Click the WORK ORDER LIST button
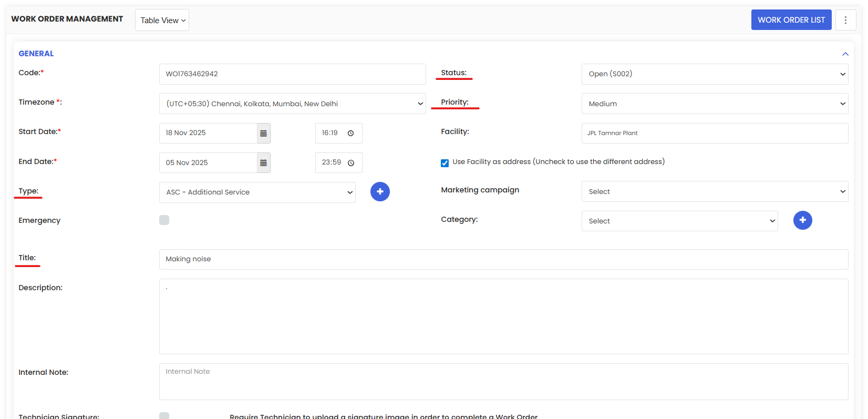Screen dimensions: 868x419 [791, 20]
